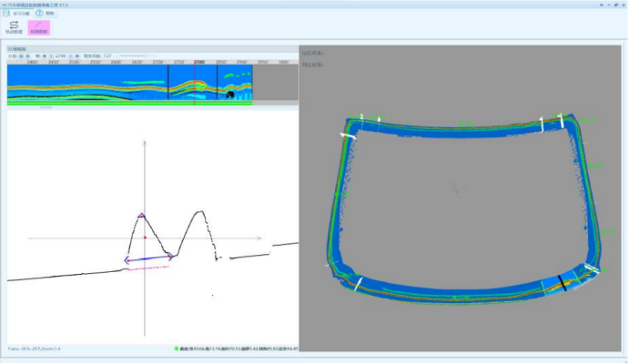
Task: Click the black defect spot in heatmap
Action: (x=230, y=95)
